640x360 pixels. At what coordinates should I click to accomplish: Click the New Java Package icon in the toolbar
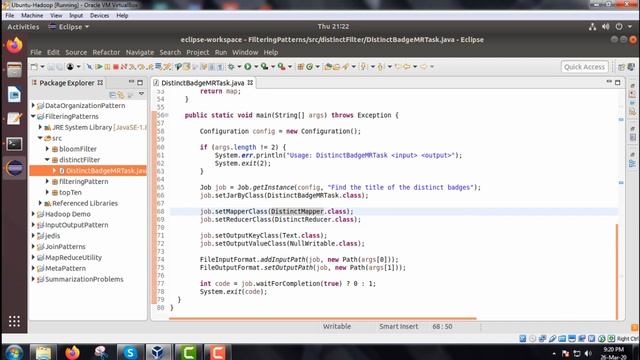pyautogui.click(x=300, y=67)
